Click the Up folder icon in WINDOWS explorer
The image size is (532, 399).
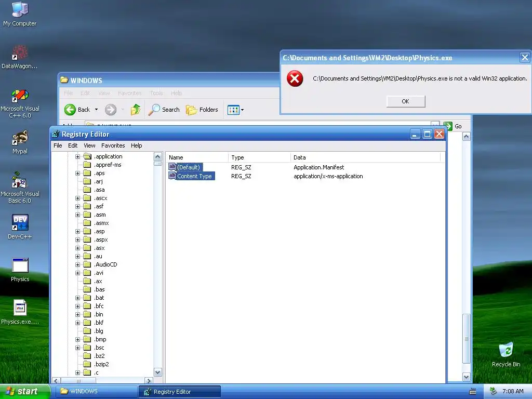coord(136,110)
